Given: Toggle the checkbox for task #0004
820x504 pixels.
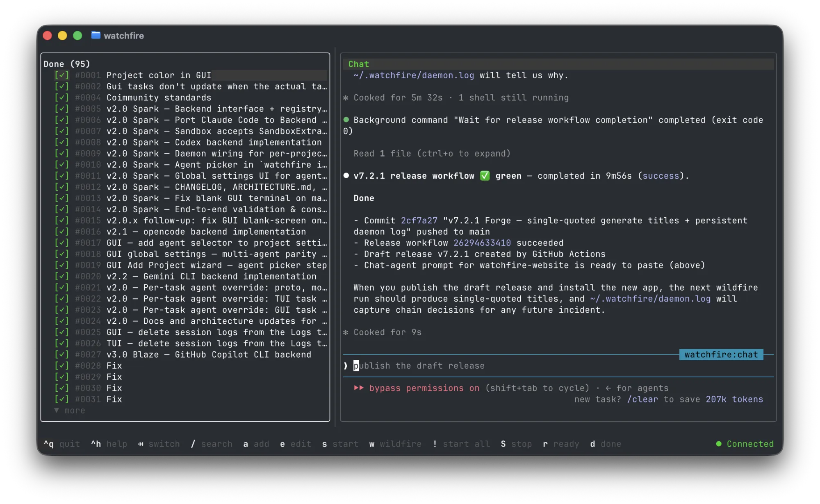Looking at the screenshot, I should pyautogui.click(x=61, y=98).
